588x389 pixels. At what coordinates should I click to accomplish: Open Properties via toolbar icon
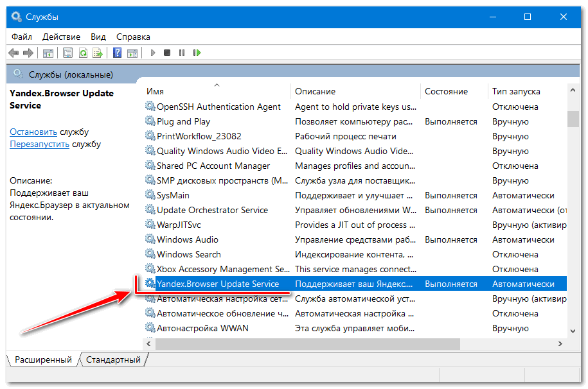[67, 53]
